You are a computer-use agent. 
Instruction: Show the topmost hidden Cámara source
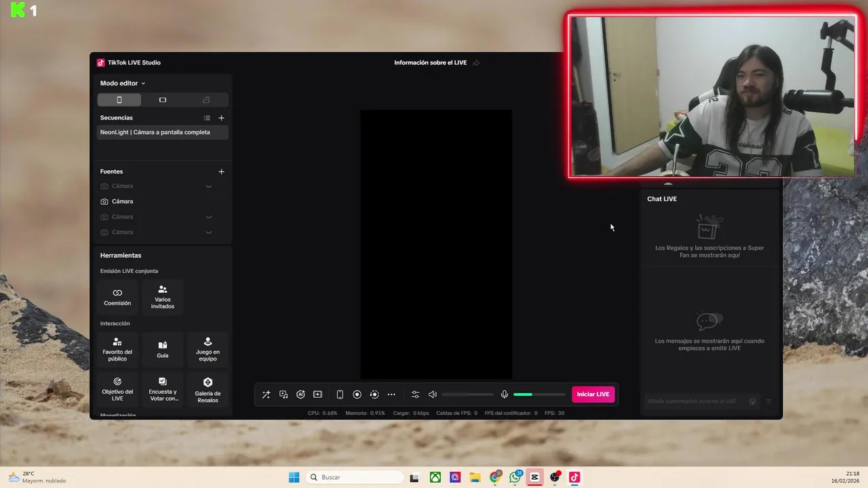209,186
